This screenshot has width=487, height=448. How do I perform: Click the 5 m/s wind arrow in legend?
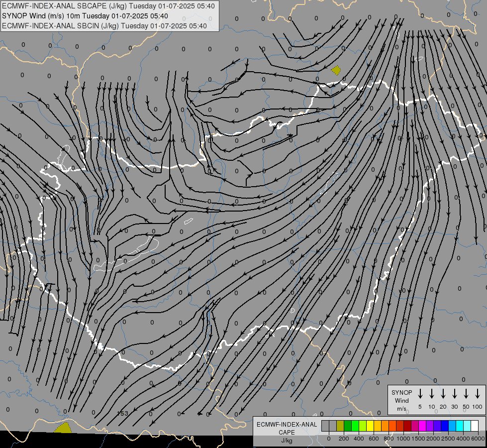coord(420,393)
